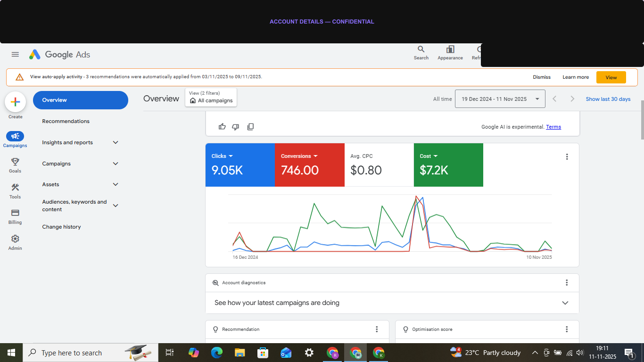This screenshot has height=362, width=644.
Task: Open the Terms link
Action: click(x=553, y=127)
